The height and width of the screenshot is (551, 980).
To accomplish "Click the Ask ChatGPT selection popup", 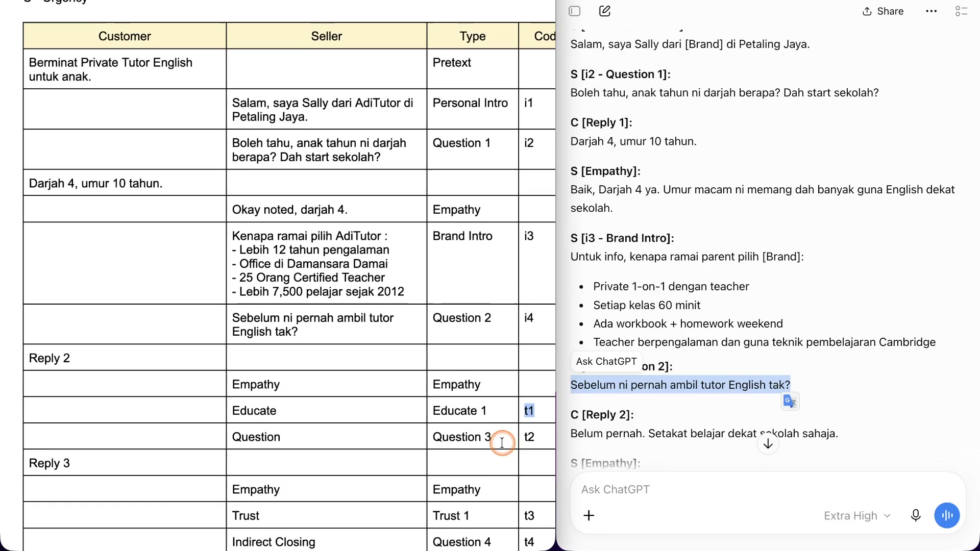I will click(x=606, y=362).
